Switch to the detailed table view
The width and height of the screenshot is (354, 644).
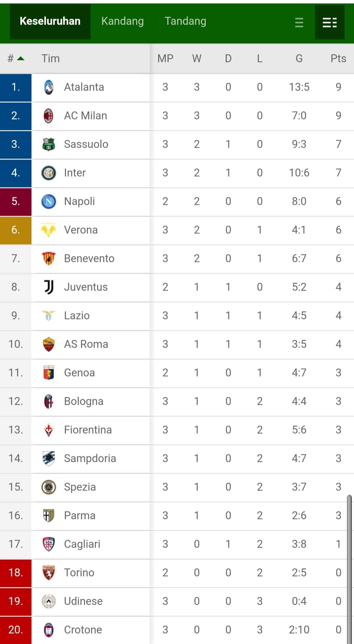(329, 23)
